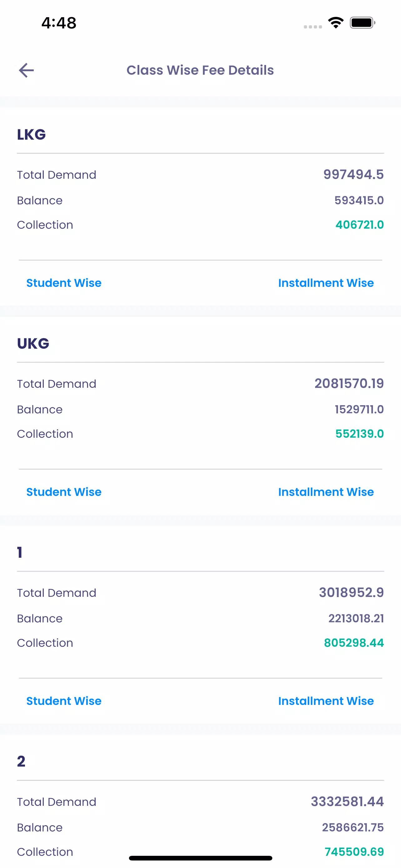The image size is (401, 868).
Task: Tap class 2 total demand 3332581.44
Action: point(347,801)
